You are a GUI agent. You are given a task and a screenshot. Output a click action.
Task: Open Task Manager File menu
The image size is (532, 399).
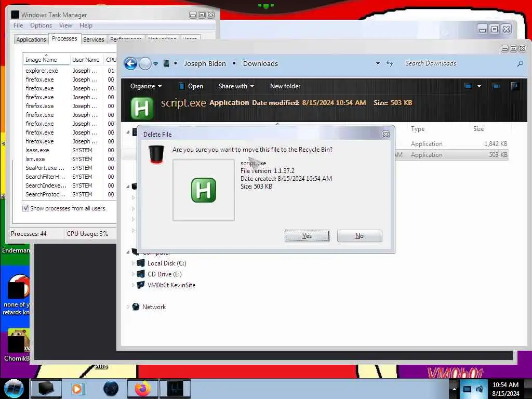[18, 25]
